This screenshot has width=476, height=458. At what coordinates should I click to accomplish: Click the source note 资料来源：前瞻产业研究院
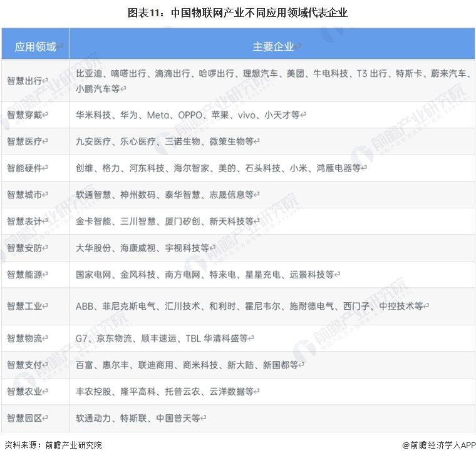(53, 445)
